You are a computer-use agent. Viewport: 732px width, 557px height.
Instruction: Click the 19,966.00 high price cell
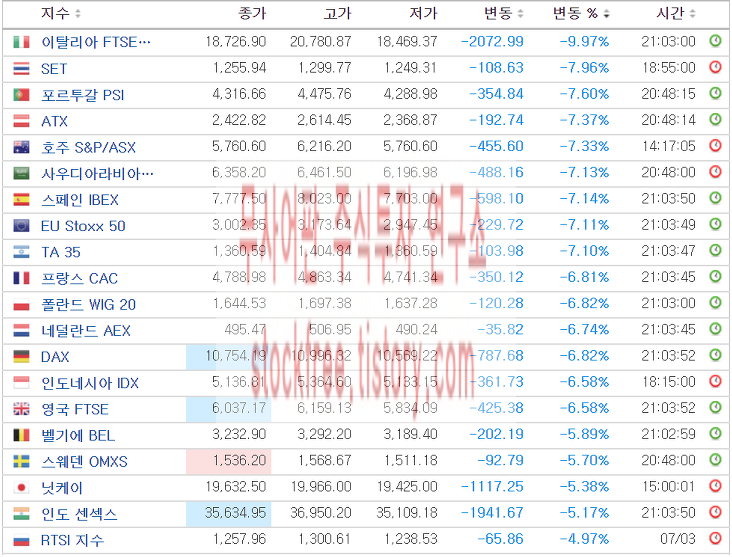pyautogui.click(x=321, y=486)
